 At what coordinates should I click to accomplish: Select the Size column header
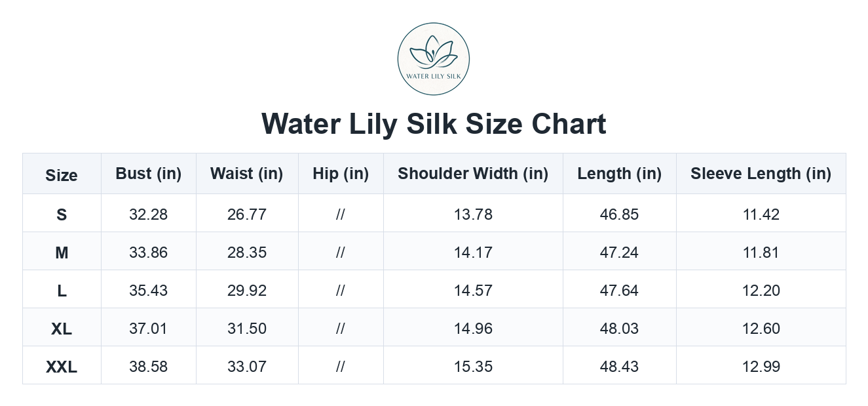(x=62, y=175)
